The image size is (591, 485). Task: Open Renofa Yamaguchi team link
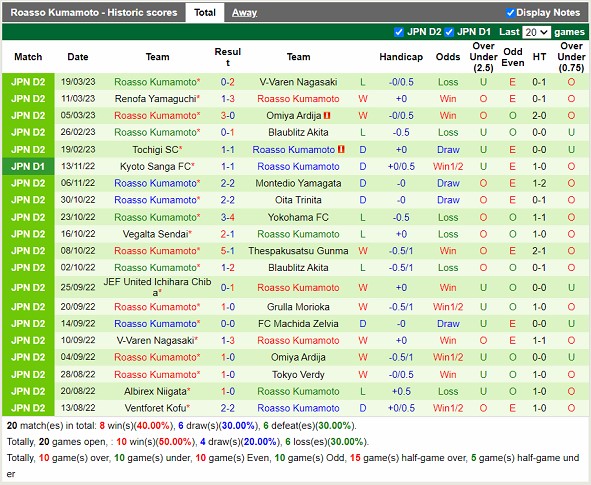(x=157, y=99)
